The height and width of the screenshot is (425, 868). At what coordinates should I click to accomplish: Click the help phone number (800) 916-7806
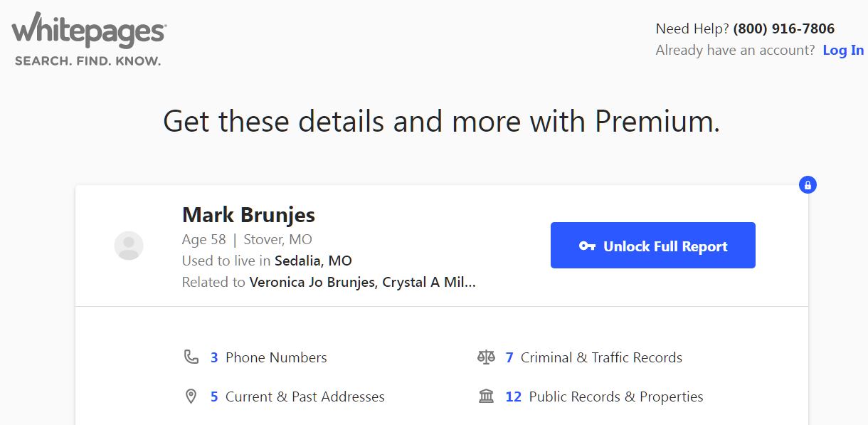pos(784,29)
